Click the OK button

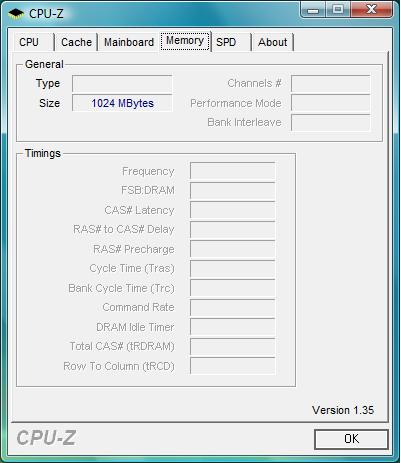(x=351, y=439)
